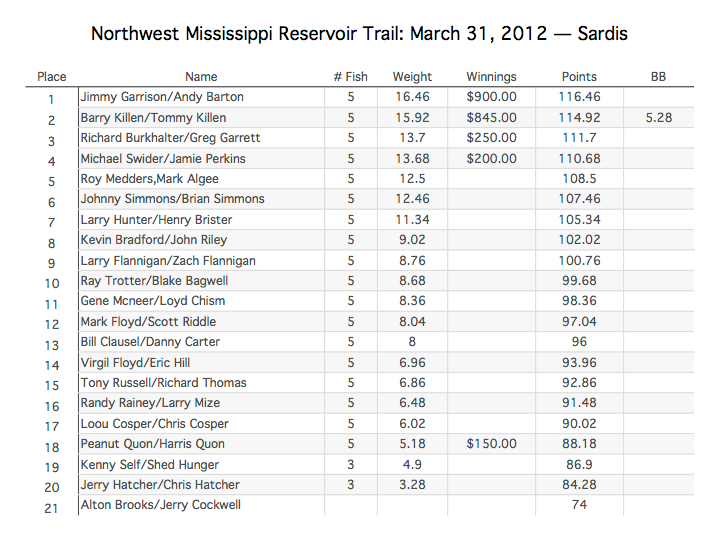Select the 'Weight' column header

[412, 77]
